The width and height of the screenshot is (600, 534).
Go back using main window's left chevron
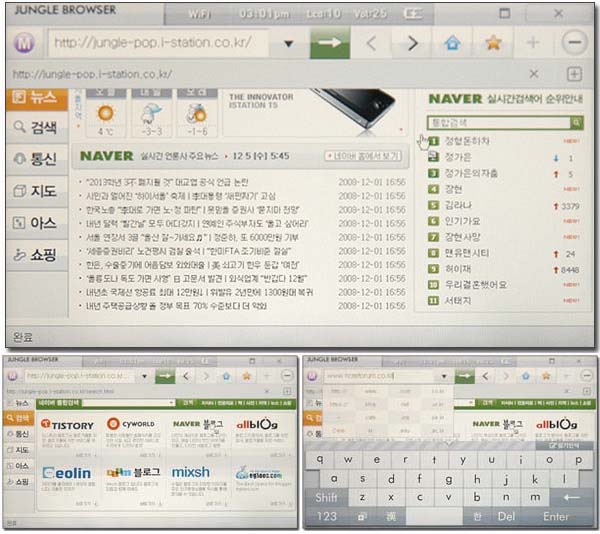pos(371,43)
